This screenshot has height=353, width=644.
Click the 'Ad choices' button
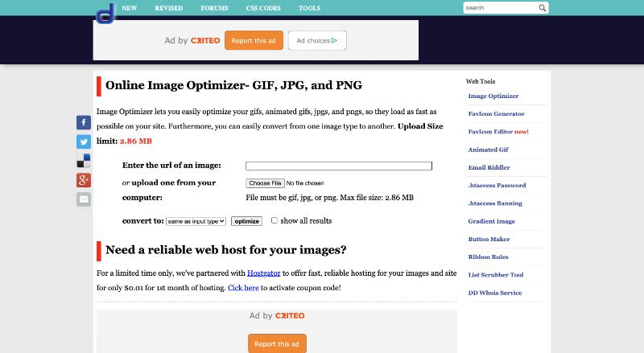coord(317,41)
